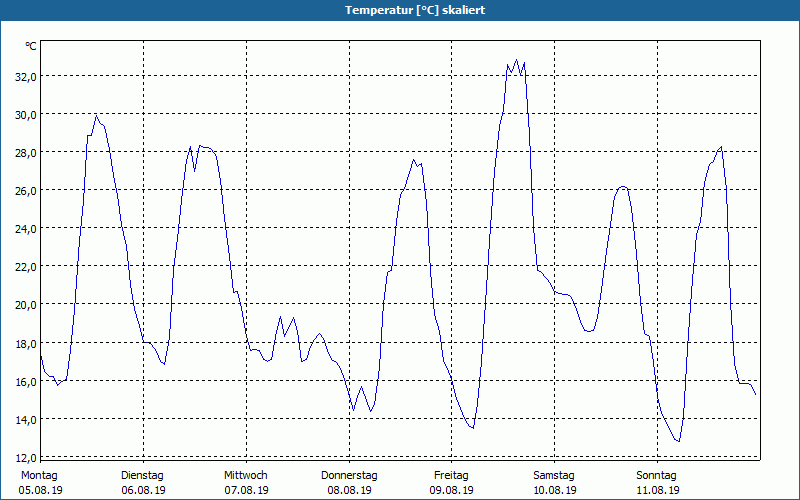Select the 16,0 axis value
Image resolution: width=800 pixels, height=500 pixels.
tap(26, 382)
